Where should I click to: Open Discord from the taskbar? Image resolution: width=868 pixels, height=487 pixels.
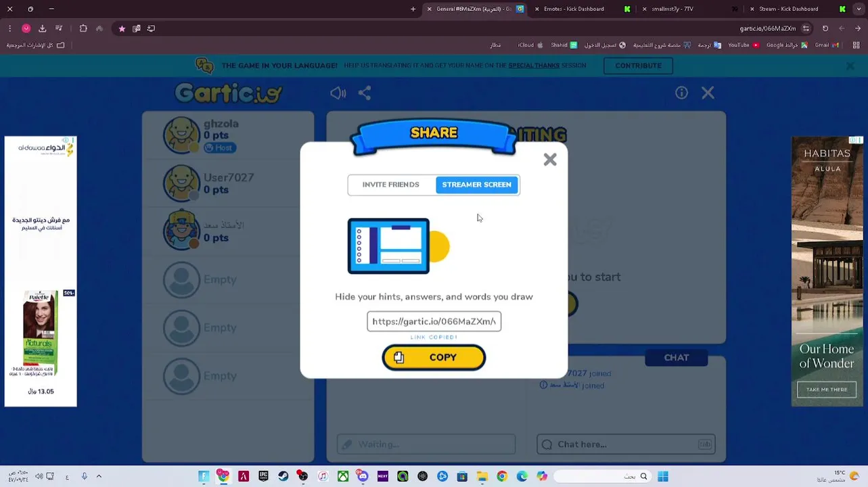click(363, 476)
